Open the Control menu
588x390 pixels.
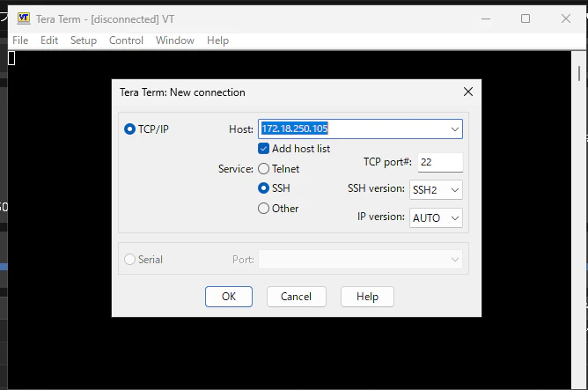click(x=126, y=40)
